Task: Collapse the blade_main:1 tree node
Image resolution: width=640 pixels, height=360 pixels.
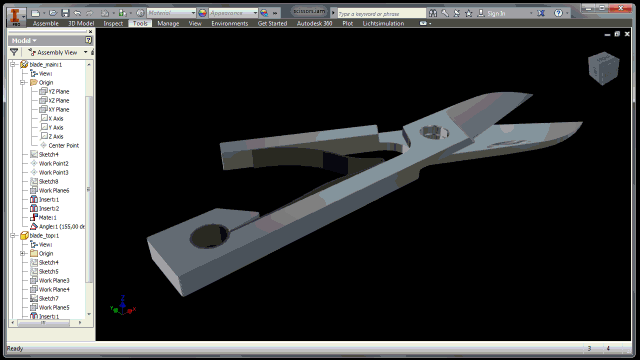Action: (13, 64)
